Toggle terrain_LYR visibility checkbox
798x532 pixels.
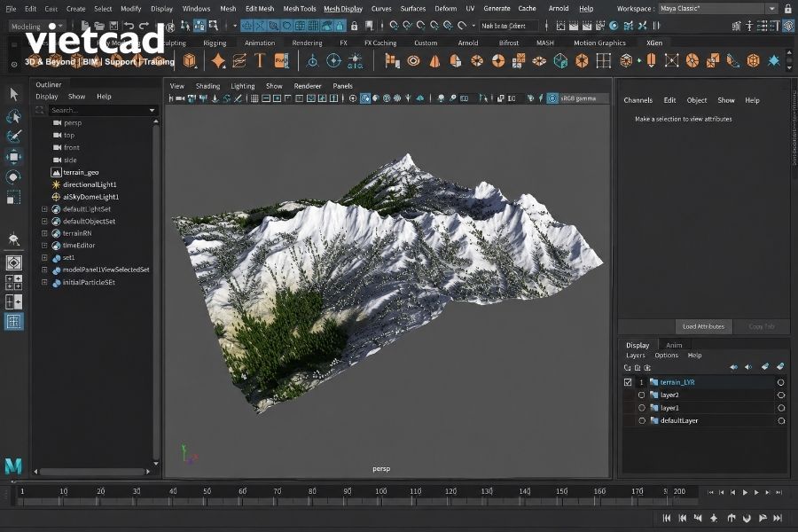[628, 382]
